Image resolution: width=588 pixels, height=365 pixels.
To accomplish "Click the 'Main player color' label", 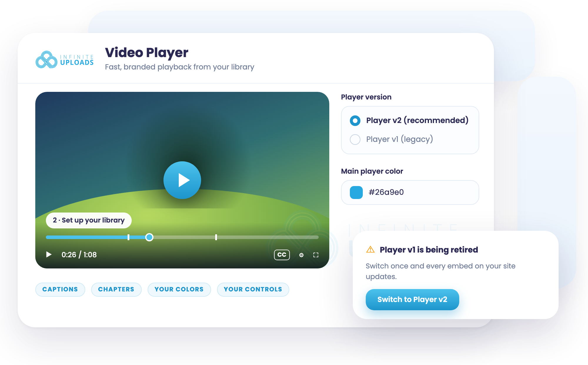I will click(x=372, y=171).
